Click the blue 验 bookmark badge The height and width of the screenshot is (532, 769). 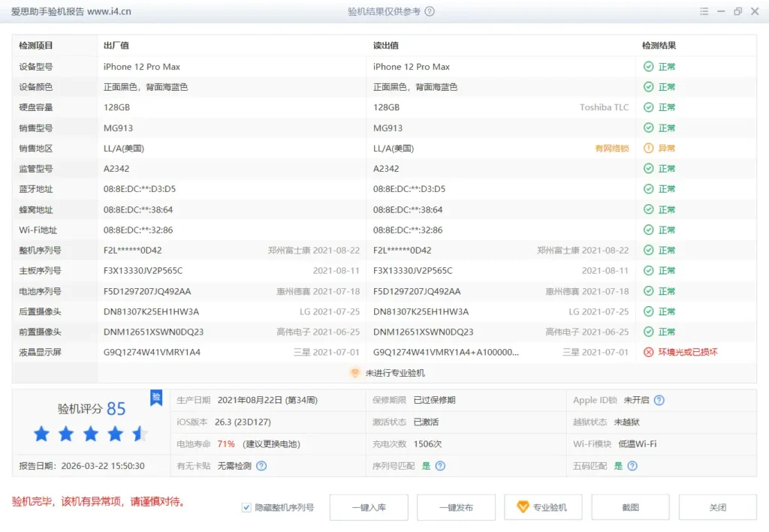coord(156,397)
